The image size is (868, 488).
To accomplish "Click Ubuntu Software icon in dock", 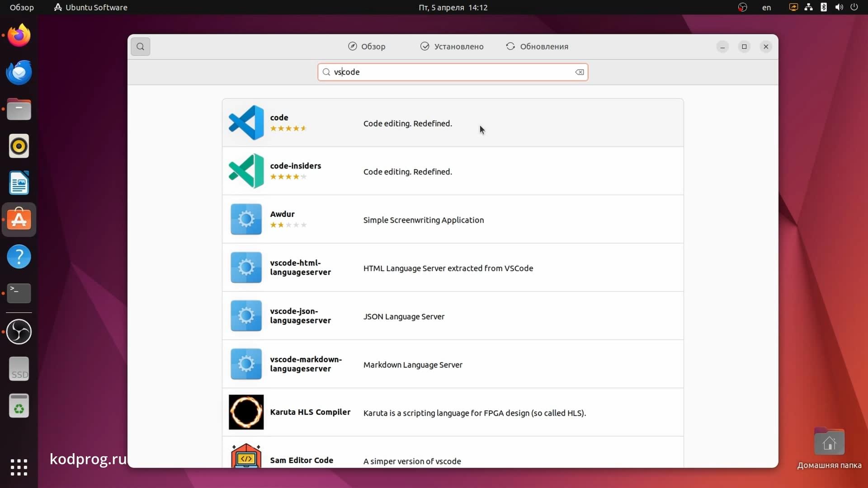I will click(x=19, y=220).
